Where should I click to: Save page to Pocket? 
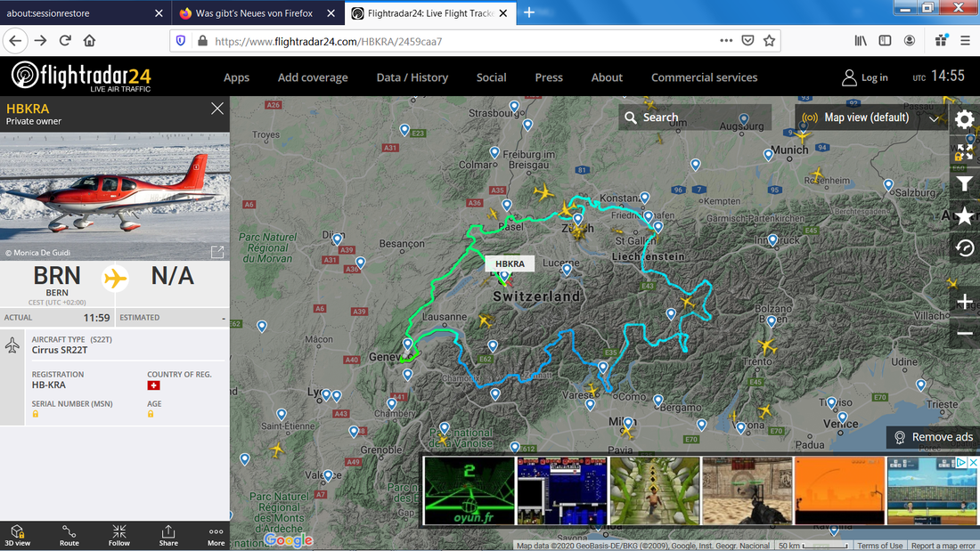coord(747,41)
